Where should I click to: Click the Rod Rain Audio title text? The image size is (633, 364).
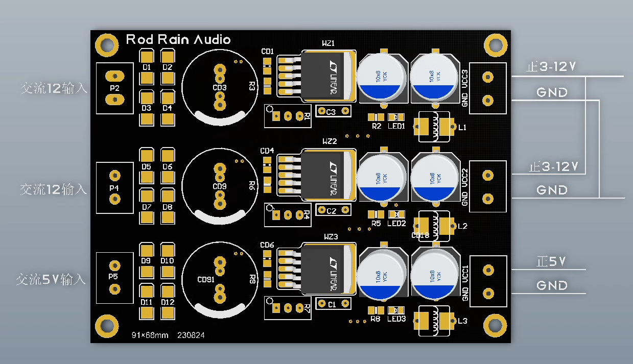[x=178, y=39]
